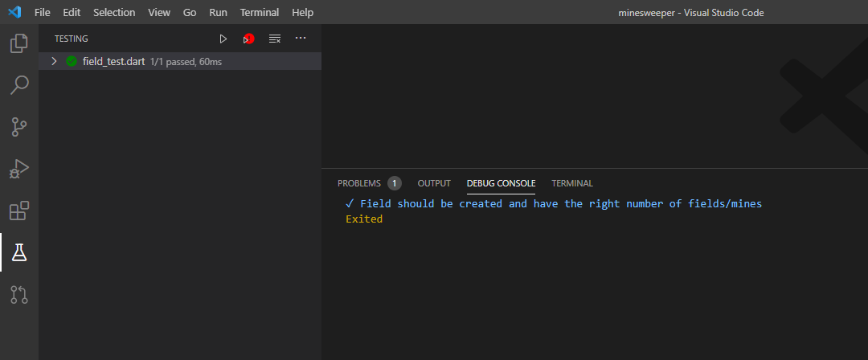868x360 pixels.
Task: Clear test results in Testing toolbar
Action: [275, 39]
